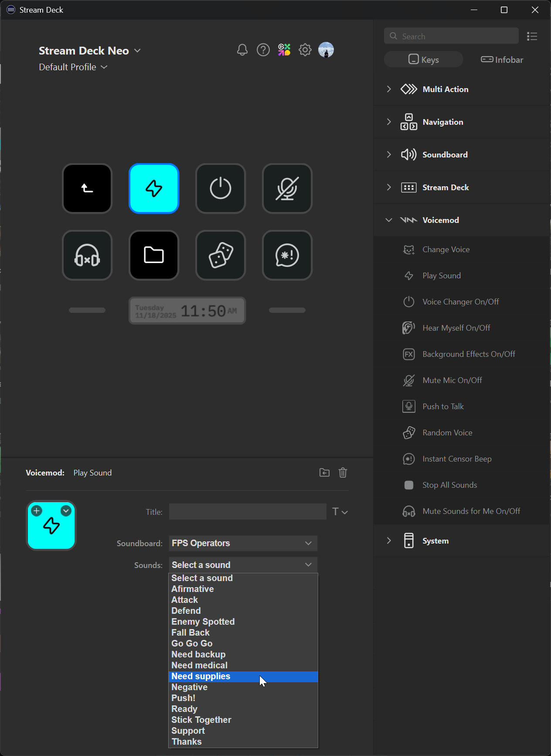
Task: Select the folder key on the deck
Action: point(154,255)
